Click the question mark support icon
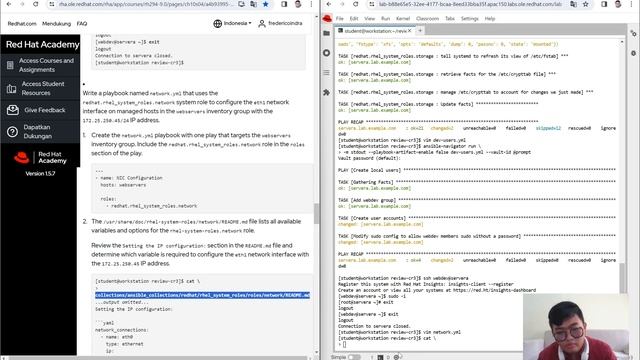This screenshot has height=360, width=640. coord(12,132)
